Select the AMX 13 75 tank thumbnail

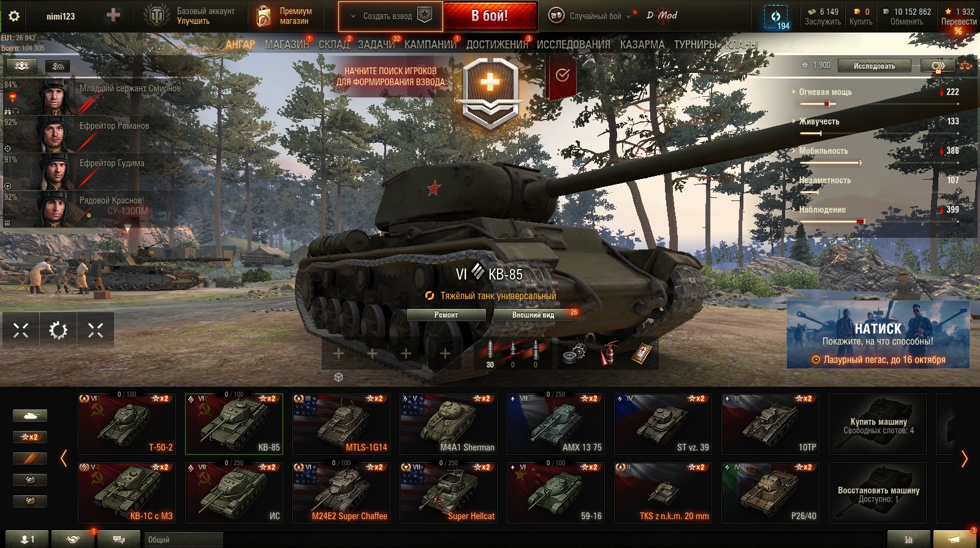tap(556, 424)
